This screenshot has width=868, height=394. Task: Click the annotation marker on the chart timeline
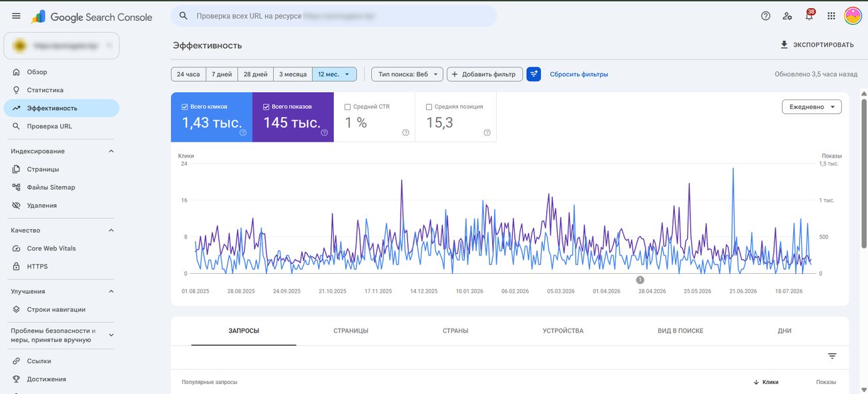640,280
